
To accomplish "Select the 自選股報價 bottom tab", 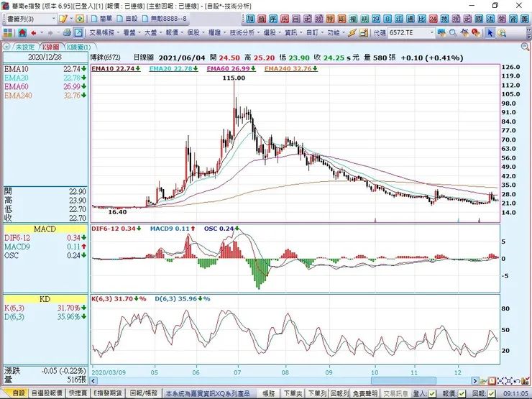I will click(x=47, y=393).
